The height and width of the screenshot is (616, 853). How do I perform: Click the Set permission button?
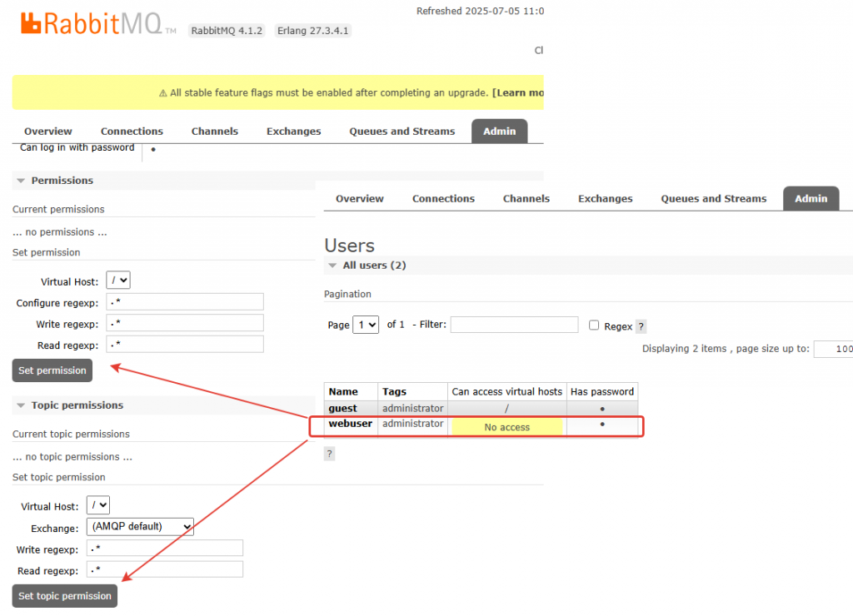pyautogui.click(x=52, y=370)
